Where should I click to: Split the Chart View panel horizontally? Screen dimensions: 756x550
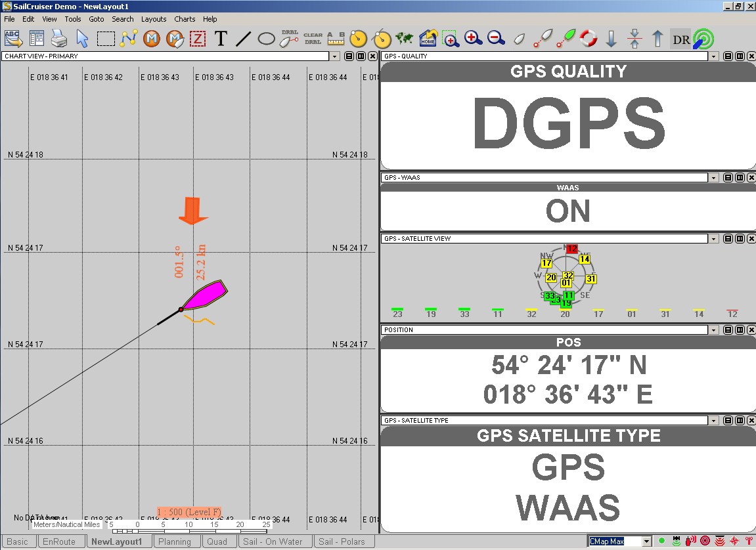click(x=349, y=56)
